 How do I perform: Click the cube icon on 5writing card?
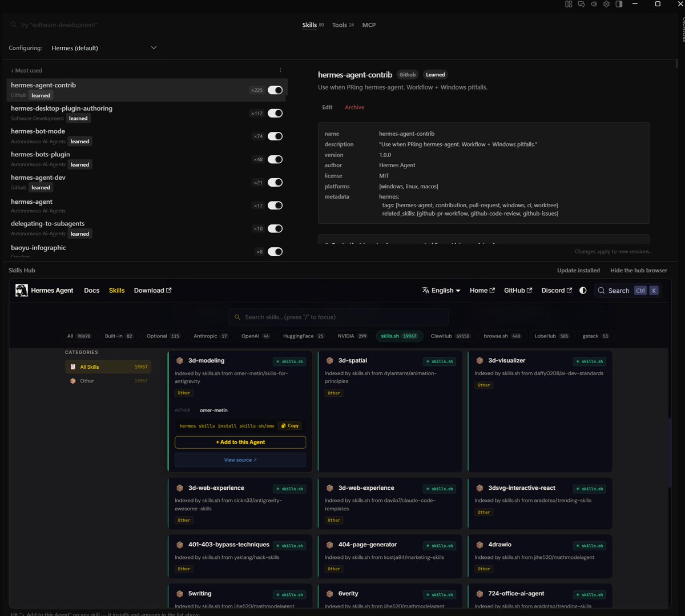point(180,594)
